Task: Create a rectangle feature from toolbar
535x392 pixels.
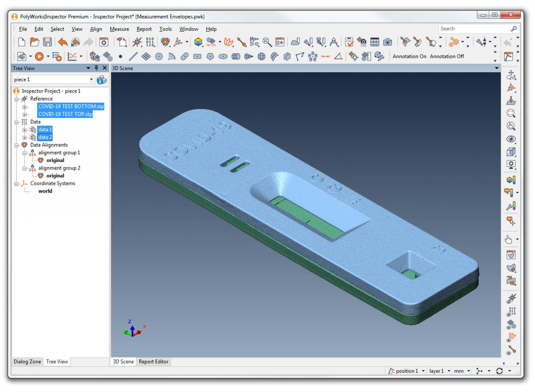Action: pos(197,56)
